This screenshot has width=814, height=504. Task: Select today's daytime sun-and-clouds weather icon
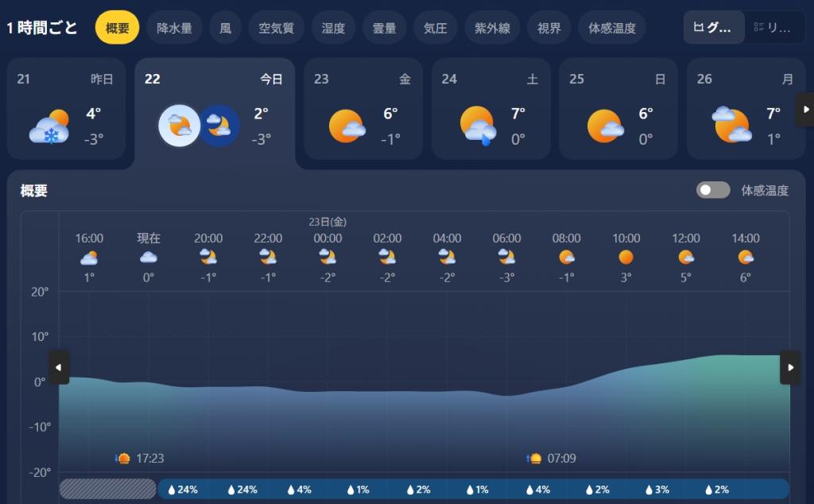pos(178,126)
